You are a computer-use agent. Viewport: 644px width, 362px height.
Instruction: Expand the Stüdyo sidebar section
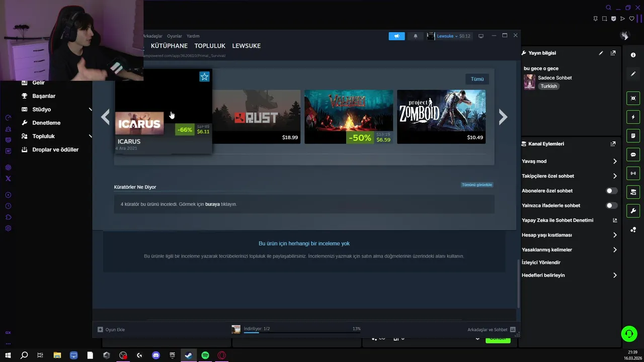coord(91,110)
